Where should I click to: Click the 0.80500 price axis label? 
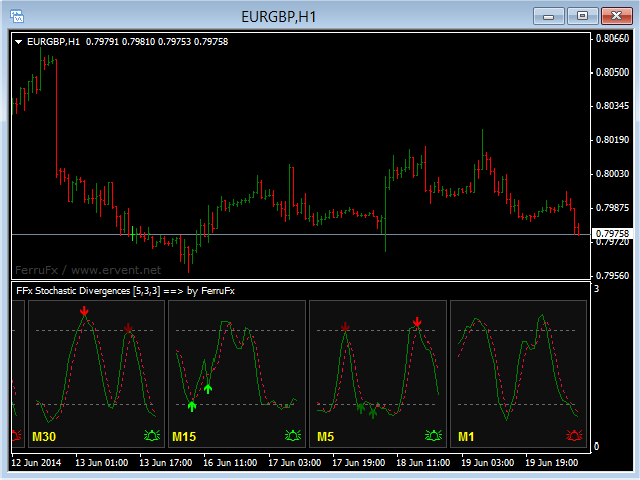click(x=612, y=72)
